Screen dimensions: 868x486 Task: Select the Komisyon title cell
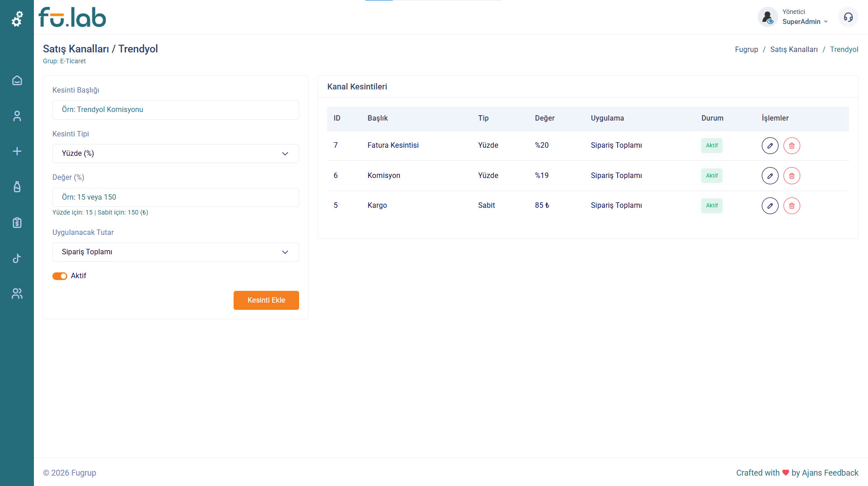384,176
